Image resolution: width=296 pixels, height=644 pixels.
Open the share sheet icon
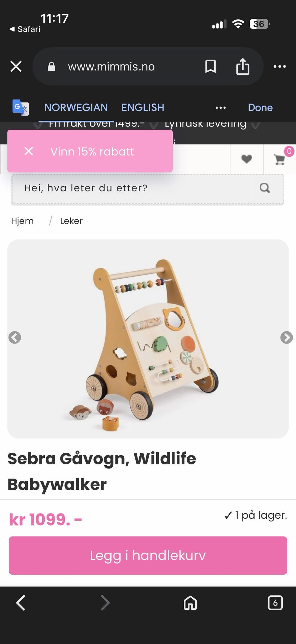(x=243, y=66)
